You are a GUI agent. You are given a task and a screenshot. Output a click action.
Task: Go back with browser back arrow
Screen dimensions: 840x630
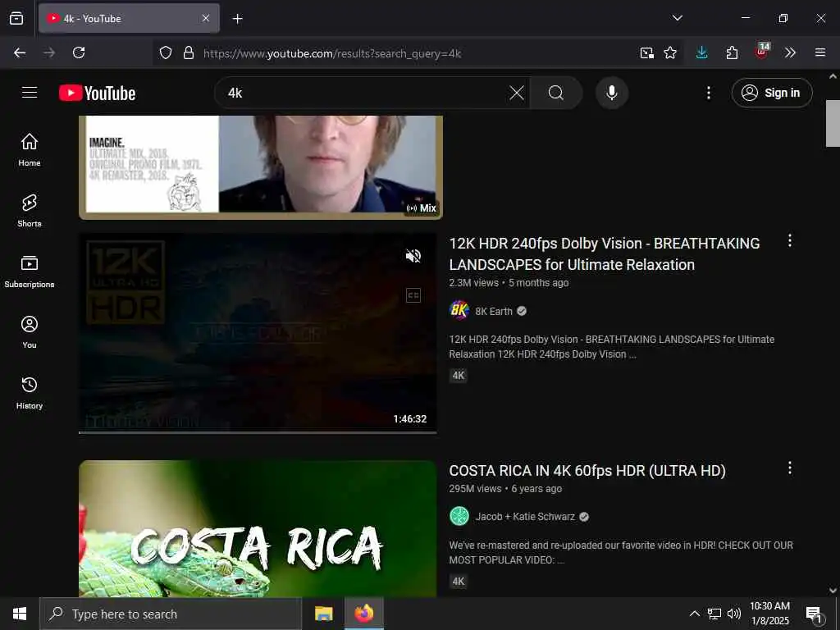pyautogui.click(x=20, y=52)
